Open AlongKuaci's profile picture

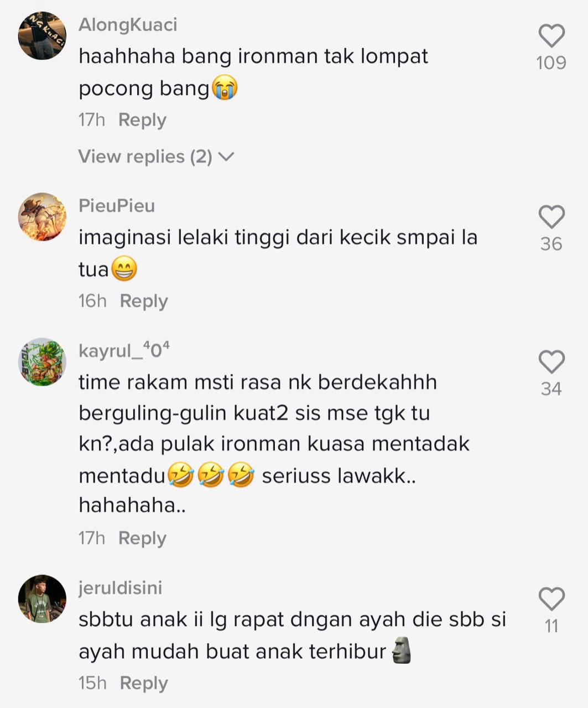point(43,36)
